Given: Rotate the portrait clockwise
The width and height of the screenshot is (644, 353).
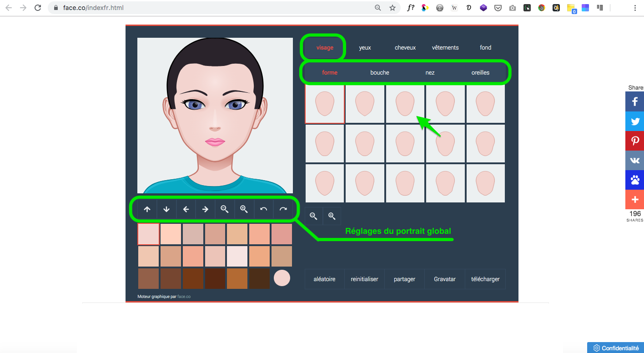Looking at the screenshot, I should tap(283, 209).
